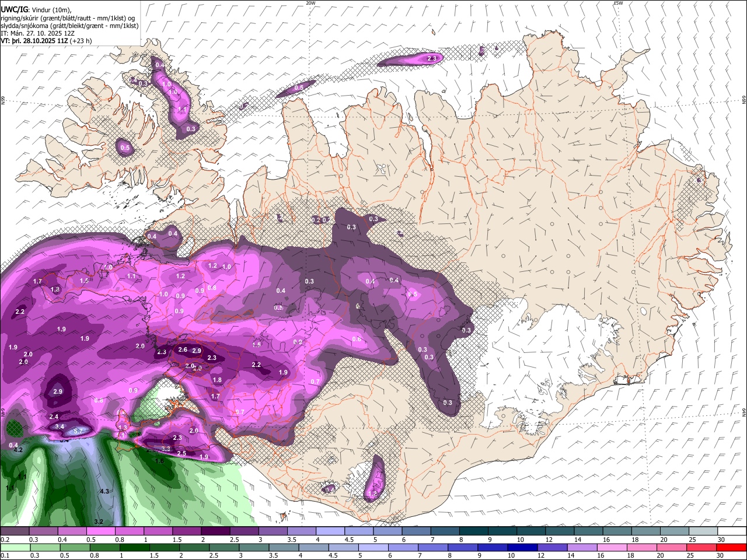Click the '3.2' rain value on the map

coord(99,521)
